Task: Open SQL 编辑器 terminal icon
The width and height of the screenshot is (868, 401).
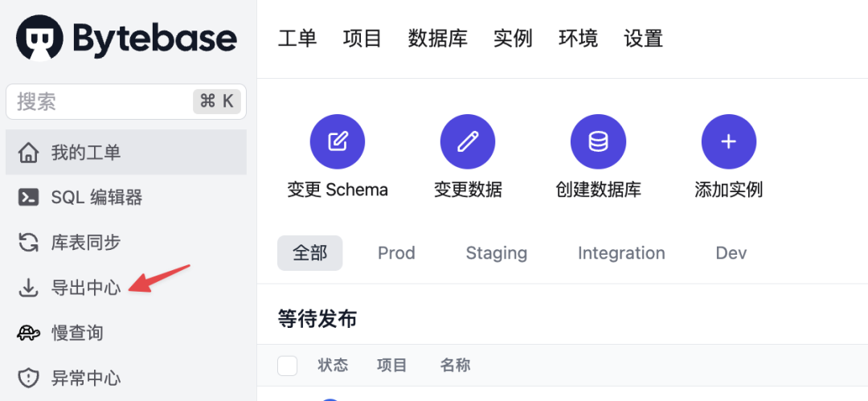Action: pos(29,197)
